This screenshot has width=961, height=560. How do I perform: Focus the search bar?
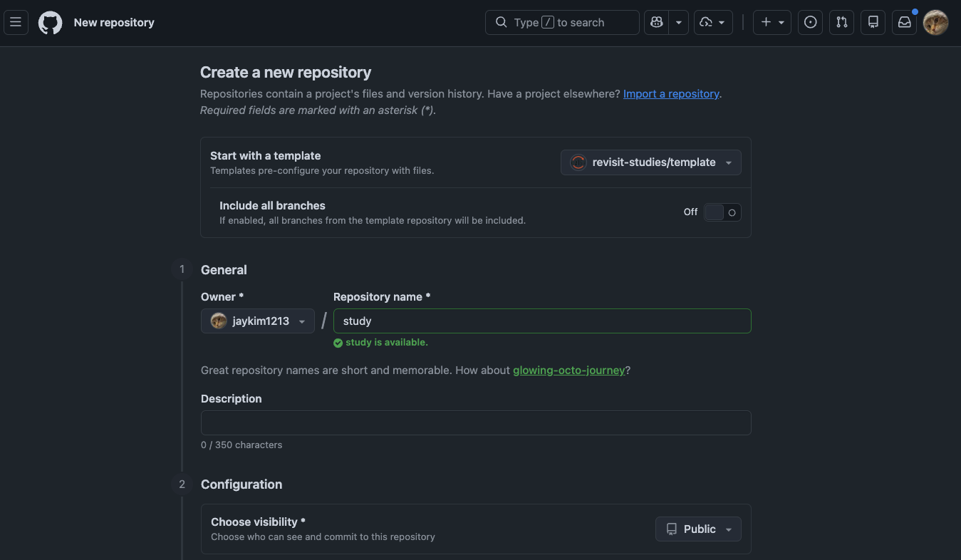562,23
